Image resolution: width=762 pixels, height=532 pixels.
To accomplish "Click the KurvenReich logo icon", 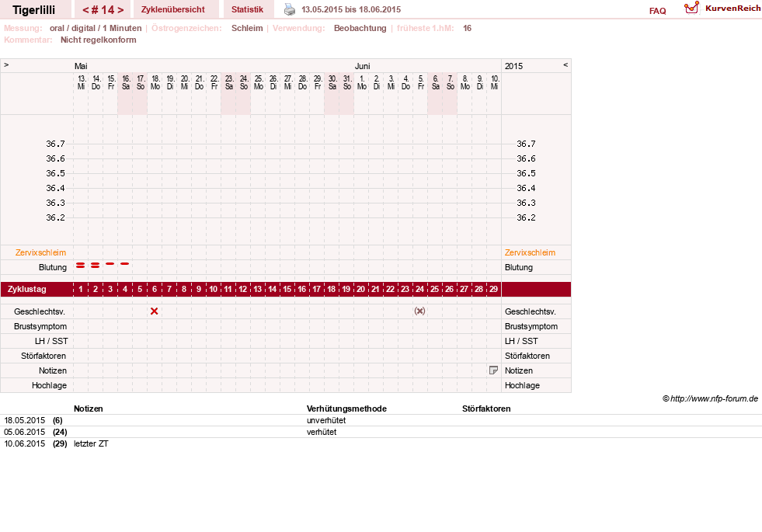I will coord(691,8).
